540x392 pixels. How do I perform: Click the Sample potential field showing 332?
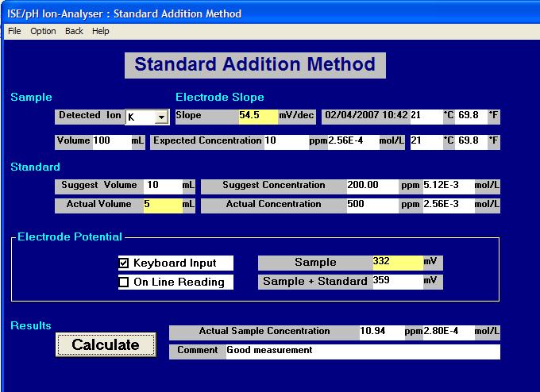click(398, 263)
